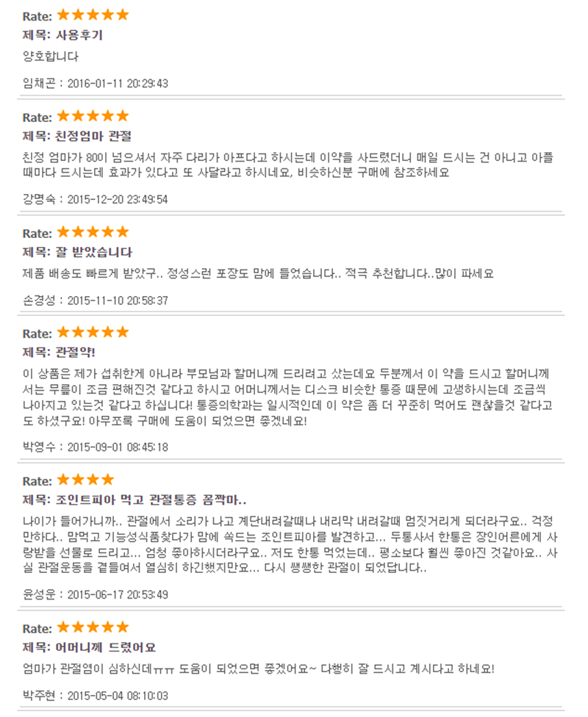588x717 pixels.
Task: Click the star rating of 임채곤's review
Action: point(93,15)
